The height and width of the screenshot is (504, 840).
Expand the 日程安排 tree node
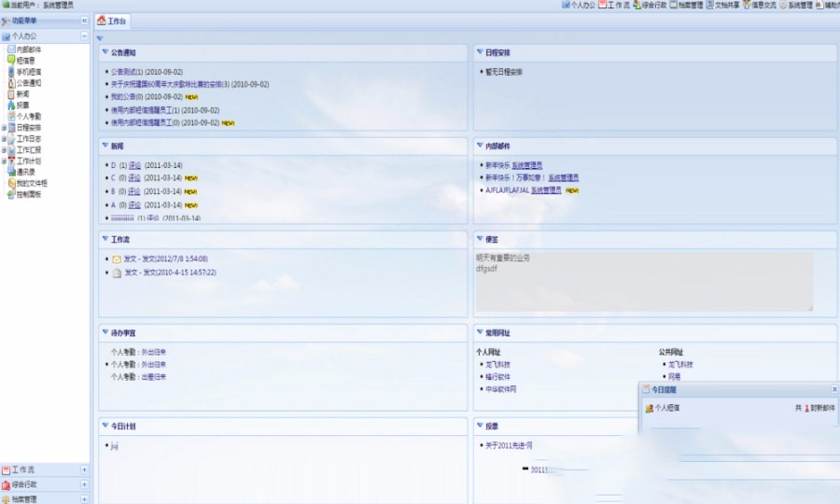(4, 127)
